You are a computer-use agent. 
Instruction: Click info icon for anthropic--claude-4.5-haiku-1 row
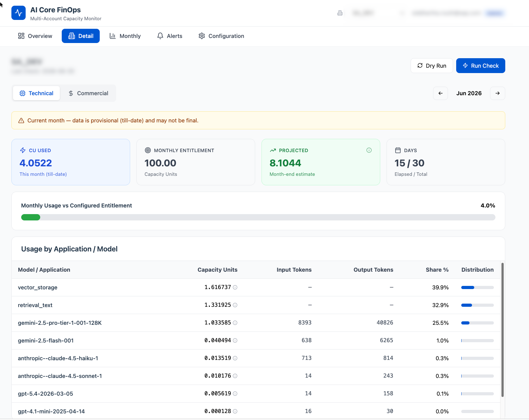click(x=235, y=358)
